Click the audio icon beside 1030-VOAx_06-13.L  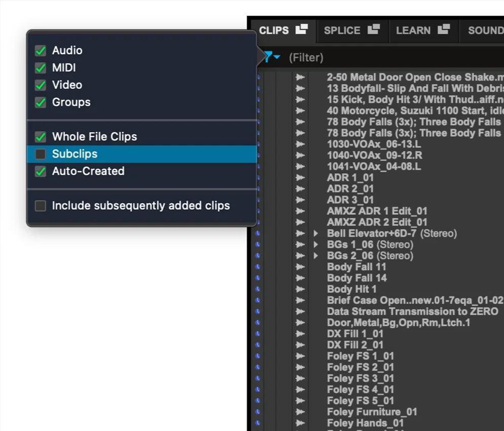300,144
